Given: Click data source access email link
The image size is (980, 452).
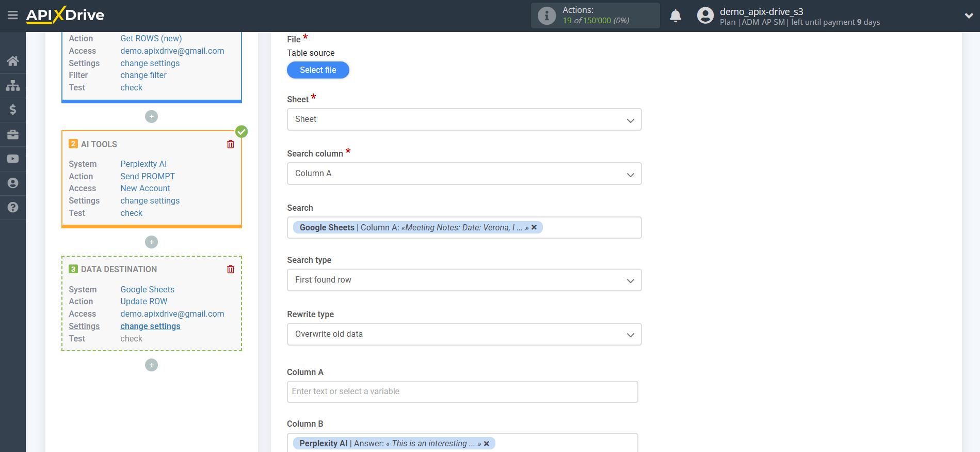Looking at the screenshot, I should coord(172,51).
